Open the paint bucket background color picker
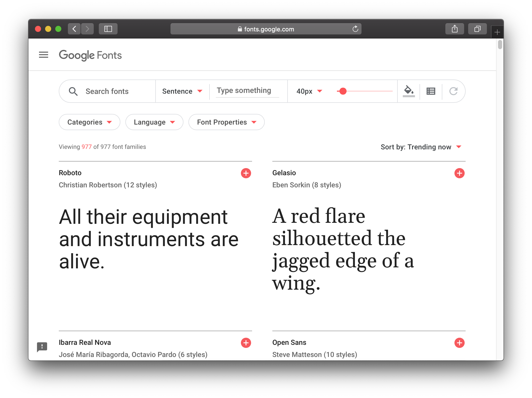Image resolution: width=532 pixels, height=398 pixels. pos(409,91)
